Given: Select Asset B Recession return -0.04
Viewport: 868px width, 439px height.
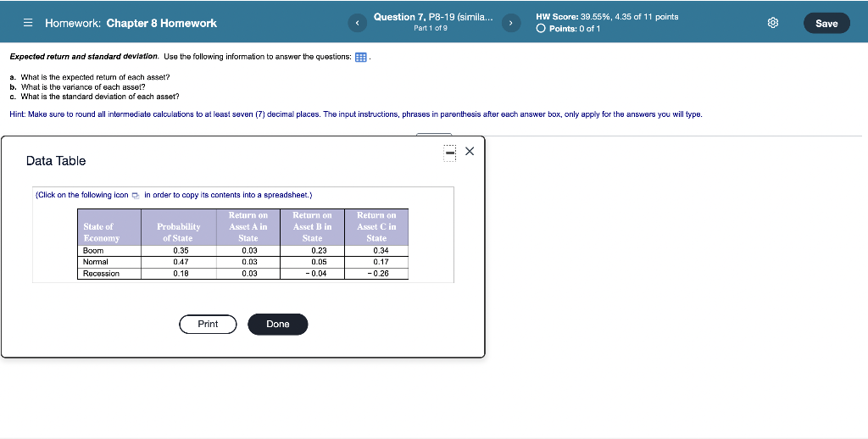Looking at the screenshot, I should (x=316, y=274).
